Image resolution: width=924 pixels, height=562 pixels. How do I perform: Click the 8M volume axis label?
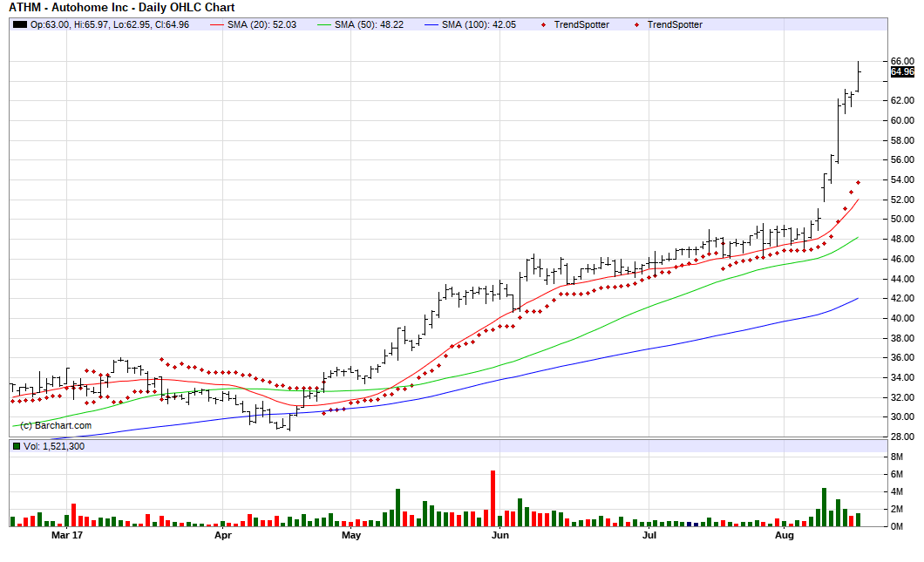click(896, 457)
